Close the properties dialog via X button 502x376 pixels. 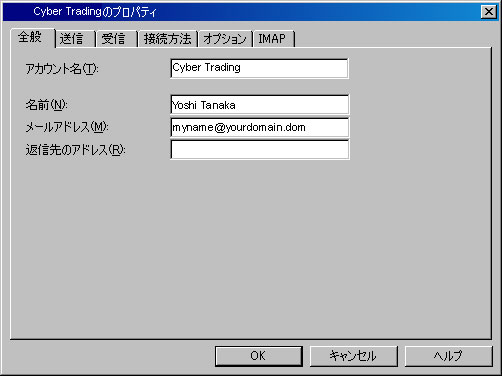coord(489,12)
